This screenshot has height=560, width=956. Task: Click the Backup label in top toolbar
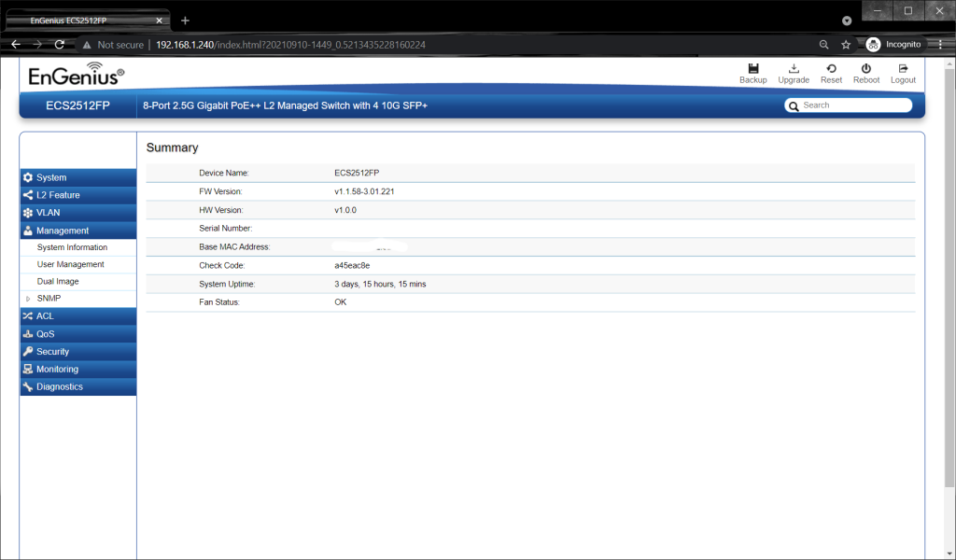point(753,80)
